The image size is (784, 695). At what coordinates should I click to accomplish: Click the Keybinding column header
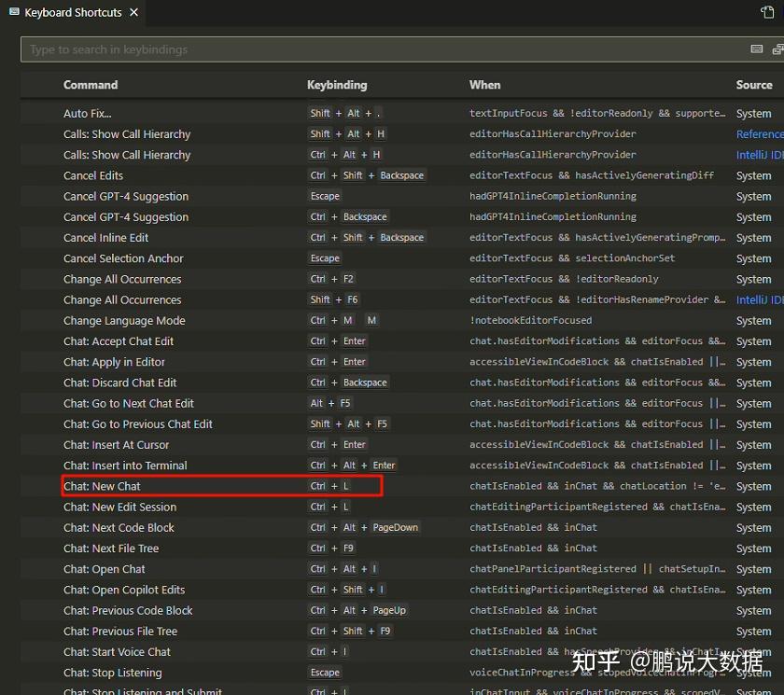337,85
